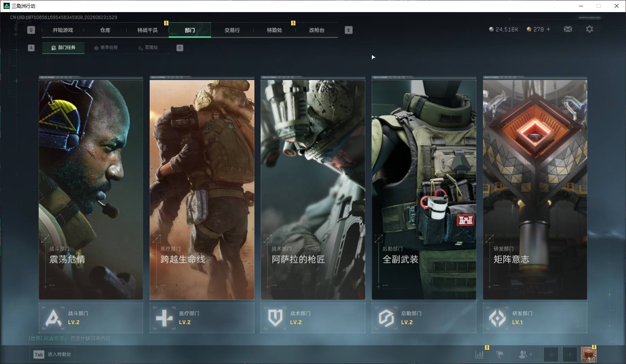Viewport: 626px width, 364px height.
Task: Click the expand icon on 矩阵意志 card
Action: coord(490,238)
